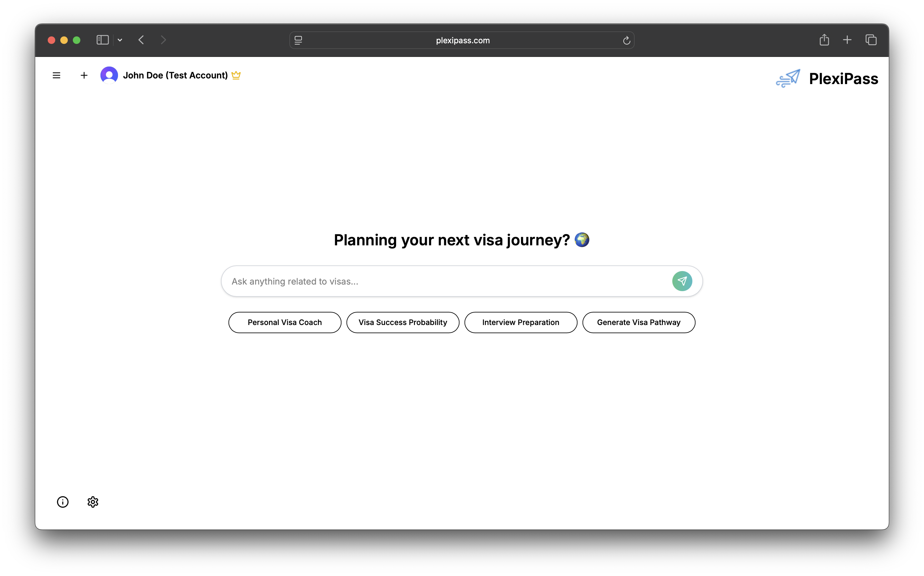Open Safari share menu

pyautogui.click(x=824, y=40)
